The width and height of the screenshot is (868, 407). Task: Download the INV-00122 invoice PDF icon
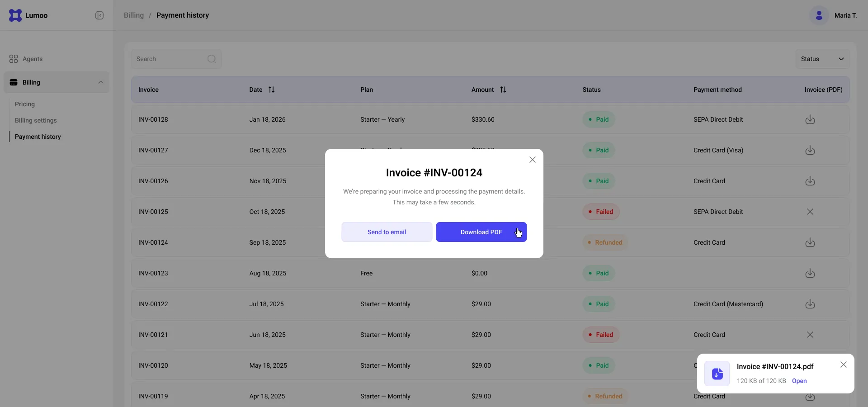810,304
